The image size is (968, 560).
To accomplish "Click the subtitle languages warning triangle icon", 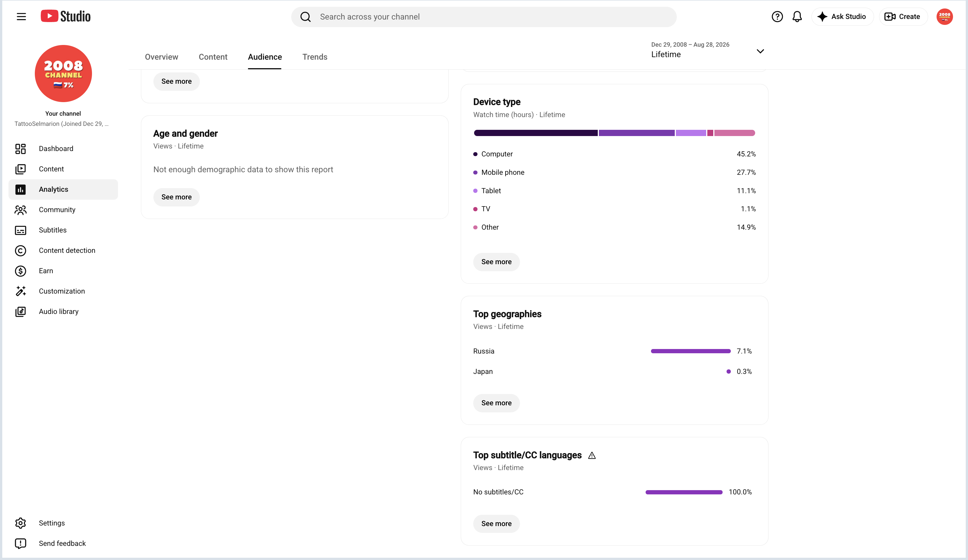I will tap(592, 456).
